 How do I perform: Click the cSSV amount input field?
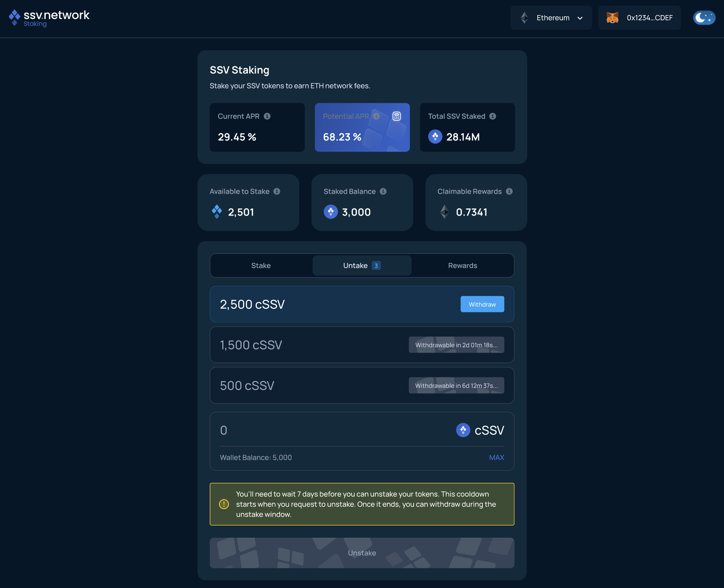pos(327,430)
